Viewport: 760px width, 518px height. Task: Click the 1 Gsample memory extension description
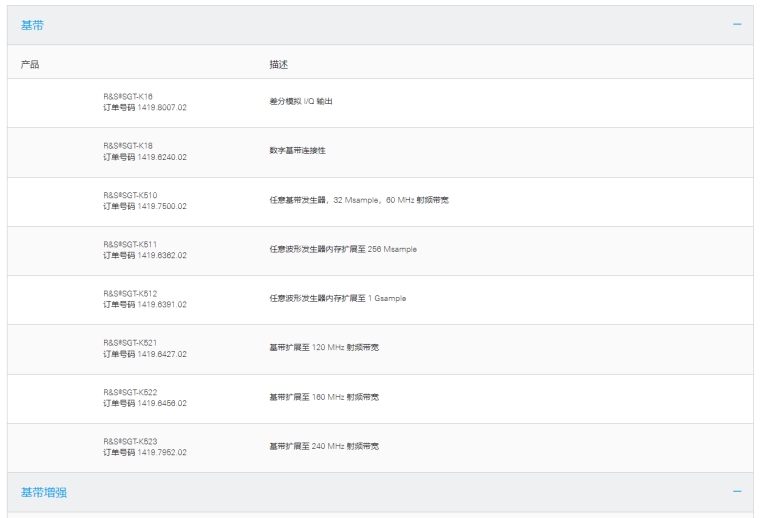pos(337,298)
